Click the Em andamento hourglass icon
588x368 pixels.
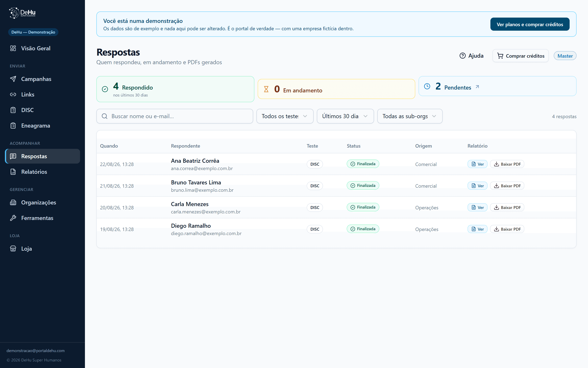[266, 89]
